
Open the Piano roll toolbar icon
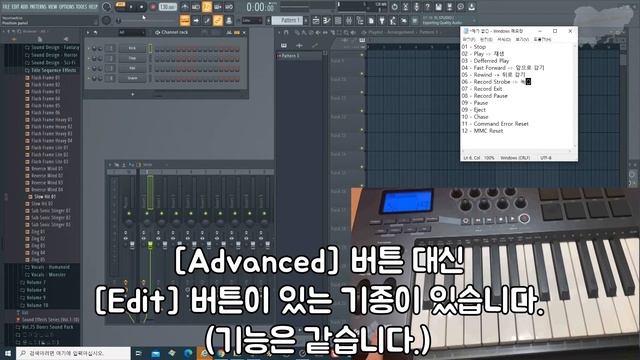pyautogui.click(x=327, y=20)
